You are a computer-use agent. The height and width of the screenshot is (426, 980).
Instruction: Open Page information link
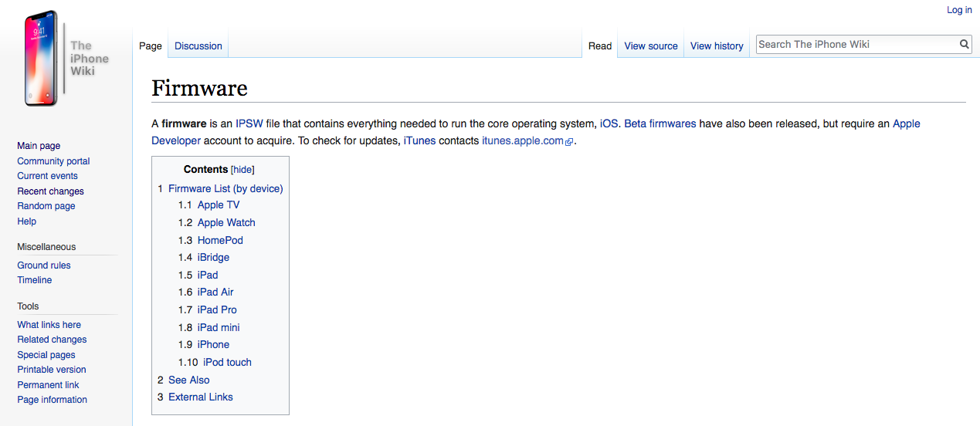coord(52,400)
